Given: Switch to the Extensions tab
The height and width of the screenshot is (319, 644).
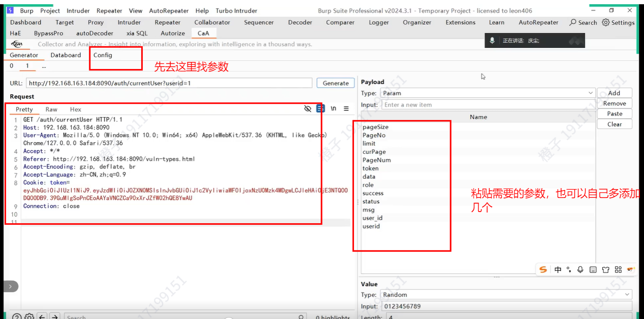Looking at the screenshot, I should [x=460, y=22].
